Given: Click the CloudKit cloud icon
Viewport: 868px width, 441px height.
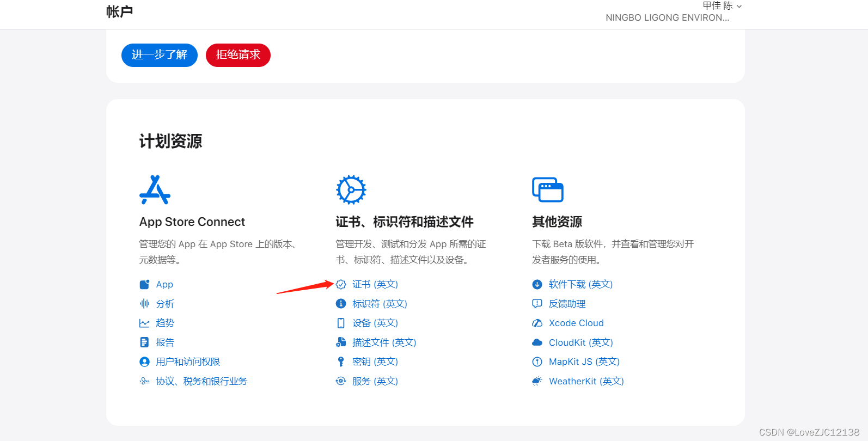Looking at the screenshot, I should click(537, 342).
